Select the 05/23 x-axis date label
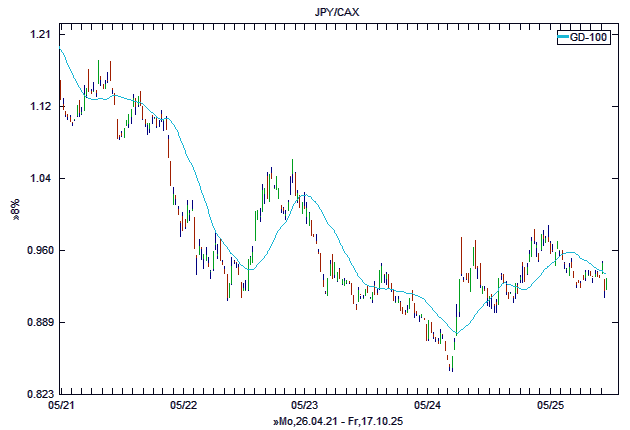 (304, 406)
